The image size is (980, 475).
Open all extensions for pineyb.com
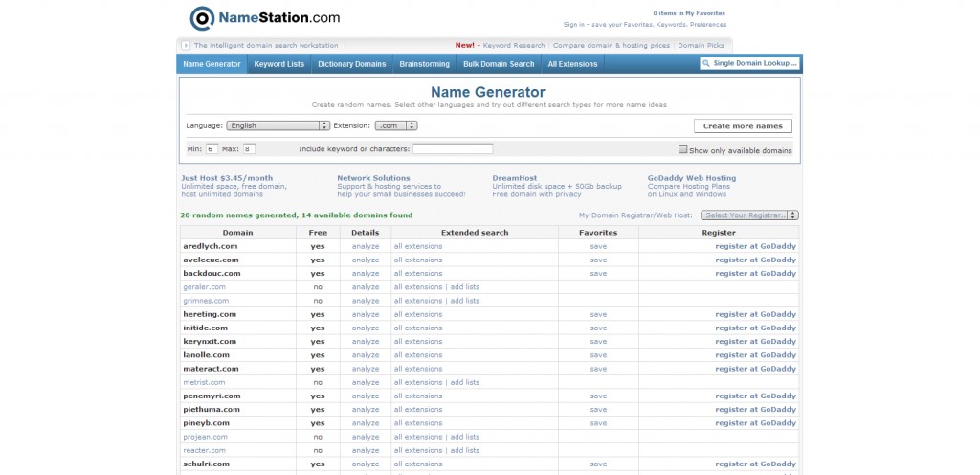[x=418, y=423]
